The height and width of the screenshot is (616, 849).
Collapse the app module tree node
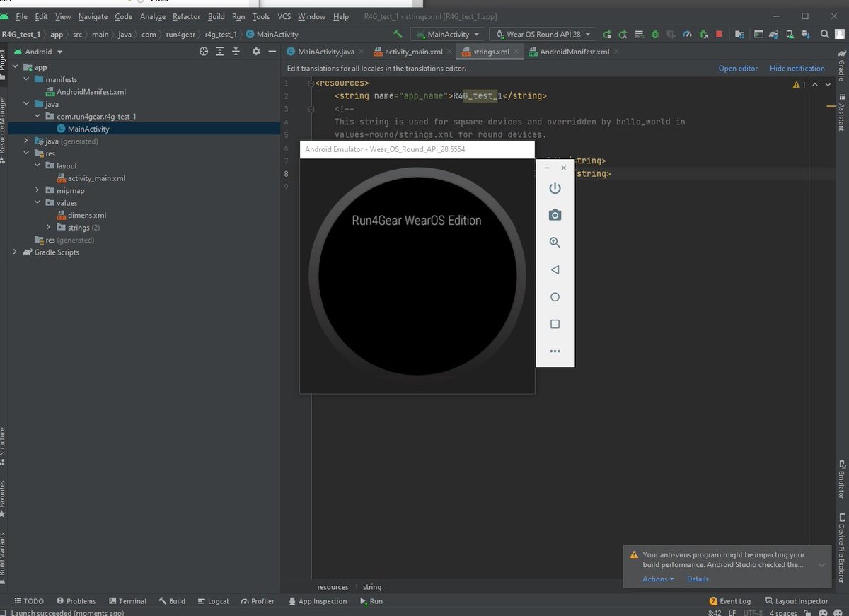point(16,67)
